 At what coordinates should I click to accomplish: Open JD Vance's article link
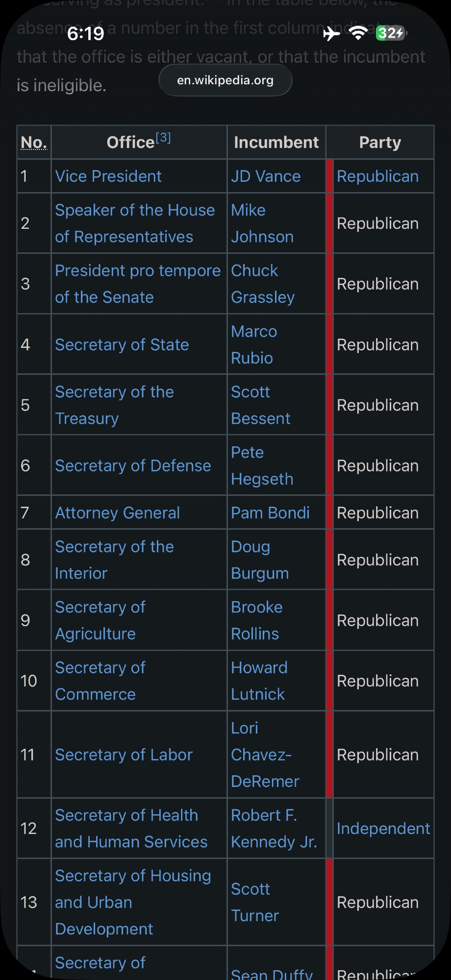(266, 176)
